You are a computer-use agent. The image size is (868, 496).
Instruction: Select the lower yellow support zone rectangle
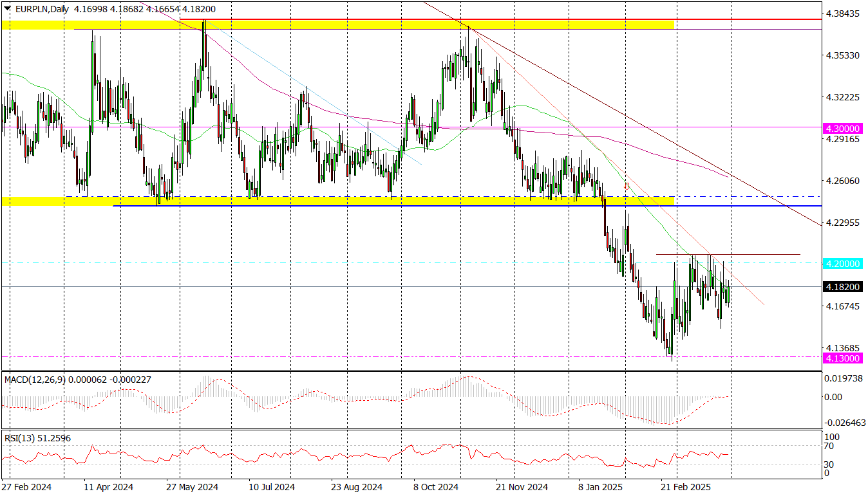[x=337, y=201]
